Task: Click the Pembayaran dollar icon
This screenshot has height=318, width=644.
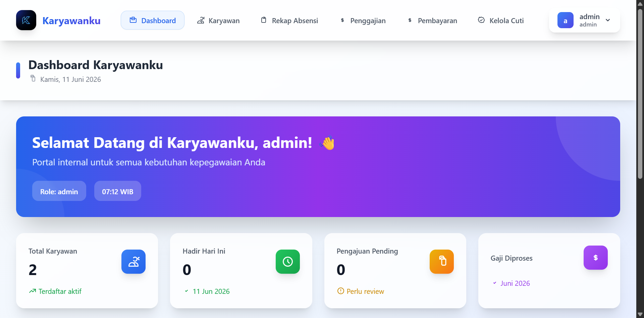Action: pos(410,20)
